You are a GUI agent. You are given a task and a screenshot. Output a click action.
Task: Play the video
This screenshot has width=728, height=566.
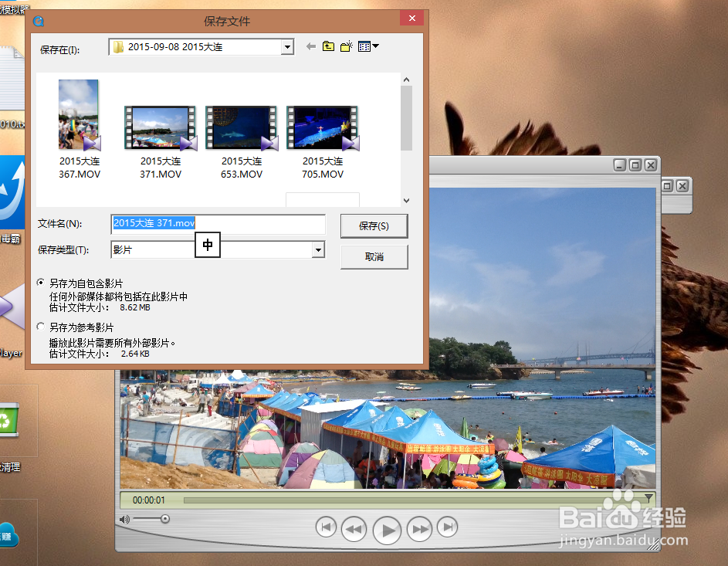387,530
